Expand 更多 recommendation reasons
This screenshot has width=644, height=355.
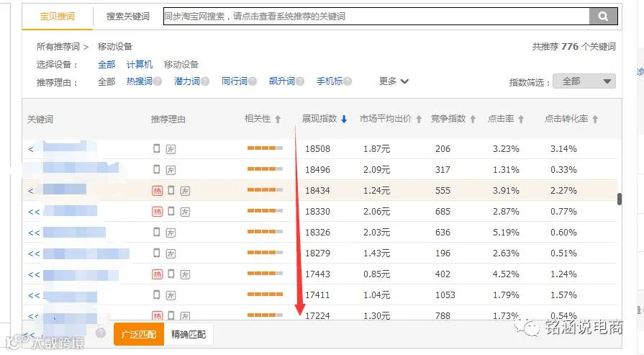(394, 81)
